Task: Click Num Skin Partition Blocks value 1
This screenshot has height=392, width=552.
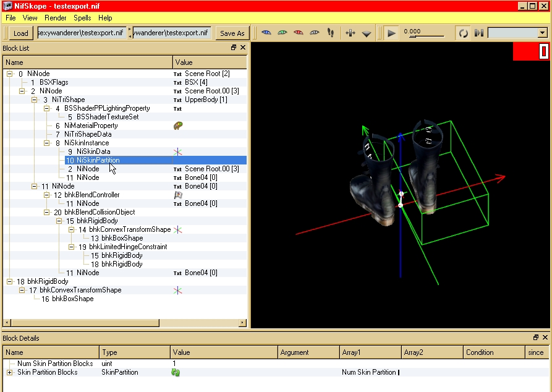Action: (174, 364)
